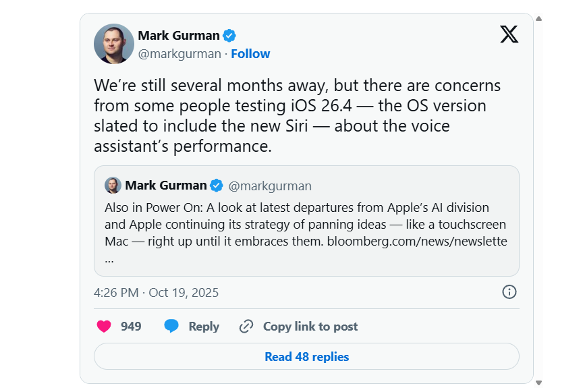The image size is (583, 392).
Task: Click the 949 likes count
Action: point(131,327)
